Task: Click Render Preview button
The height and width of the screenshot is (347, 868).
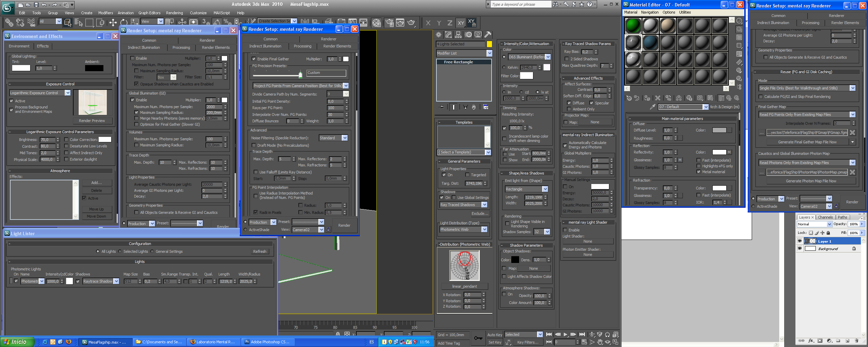Action: (x=92, y=121)
